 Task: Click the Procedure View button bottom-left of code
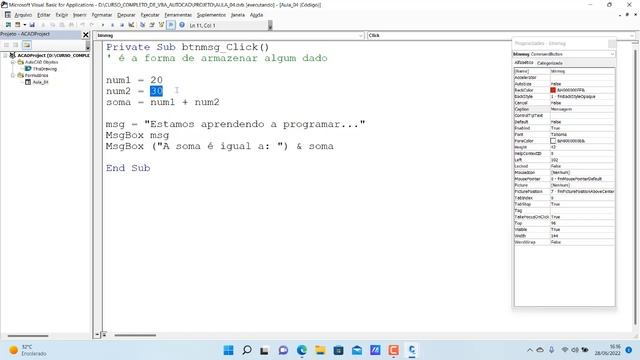pos(97,335)
